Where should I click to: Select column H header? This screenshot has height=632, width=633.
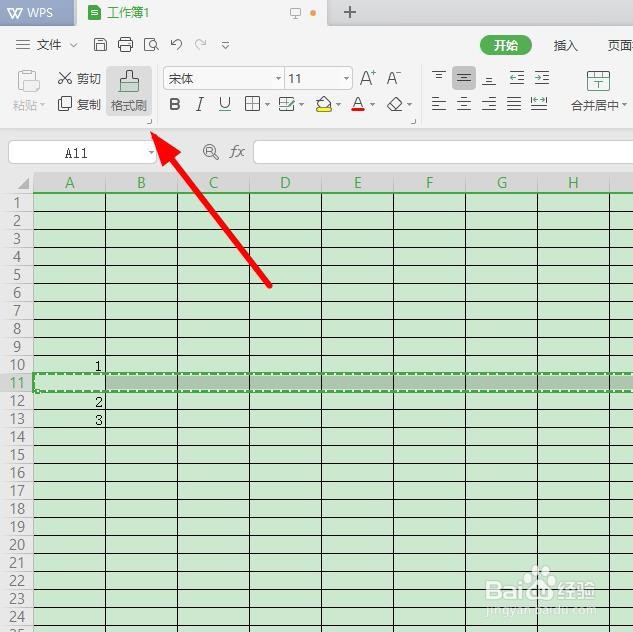coord(573,183)
